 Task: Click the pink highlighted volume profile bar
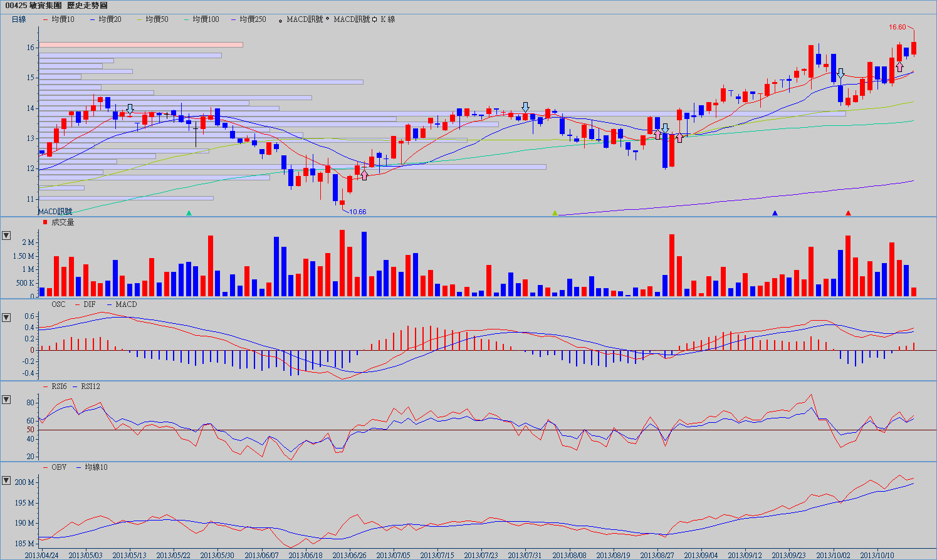click(x=141, y=44)
